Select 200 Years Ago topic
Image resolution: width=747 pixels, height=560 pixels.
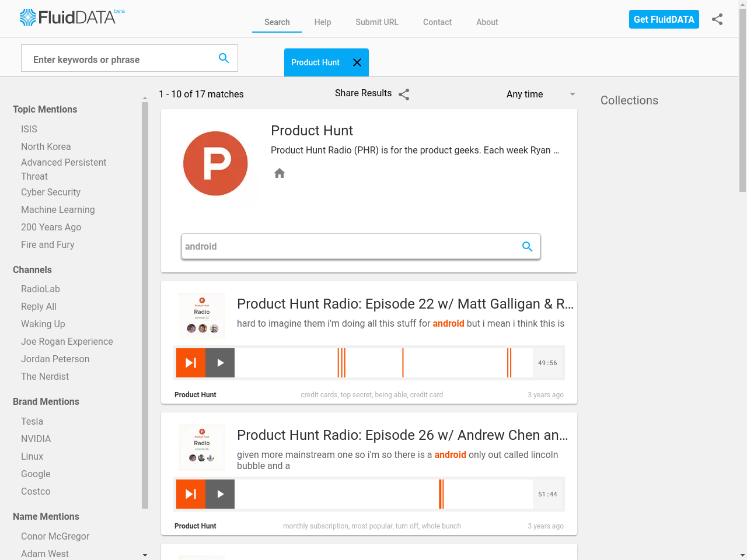coord(51,228)
